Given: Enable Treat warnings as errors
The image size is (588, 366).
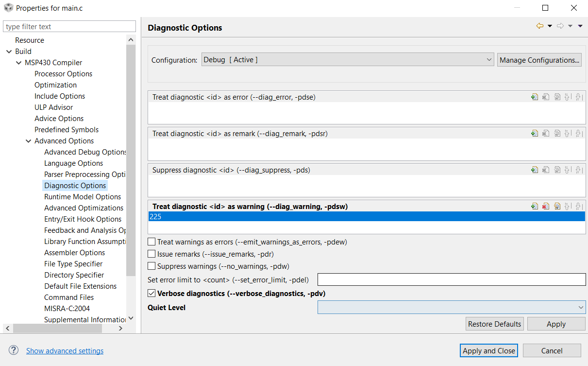Looking at the screenshot, I should [x=152, y=242].
